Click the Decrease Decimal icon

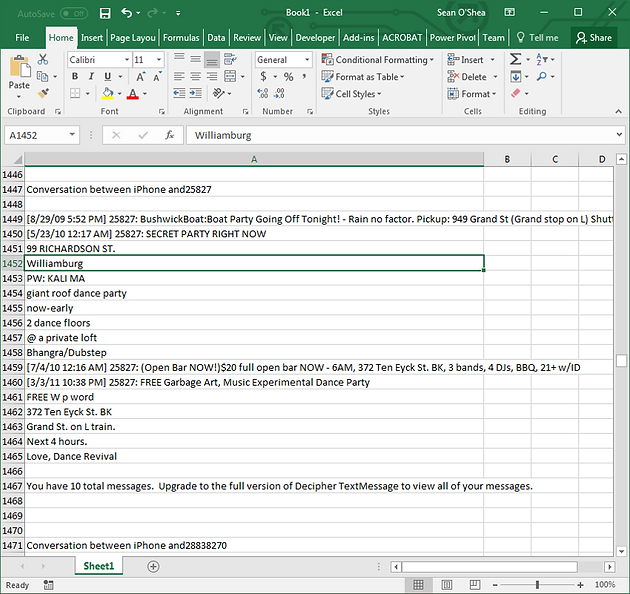[279, 93]
